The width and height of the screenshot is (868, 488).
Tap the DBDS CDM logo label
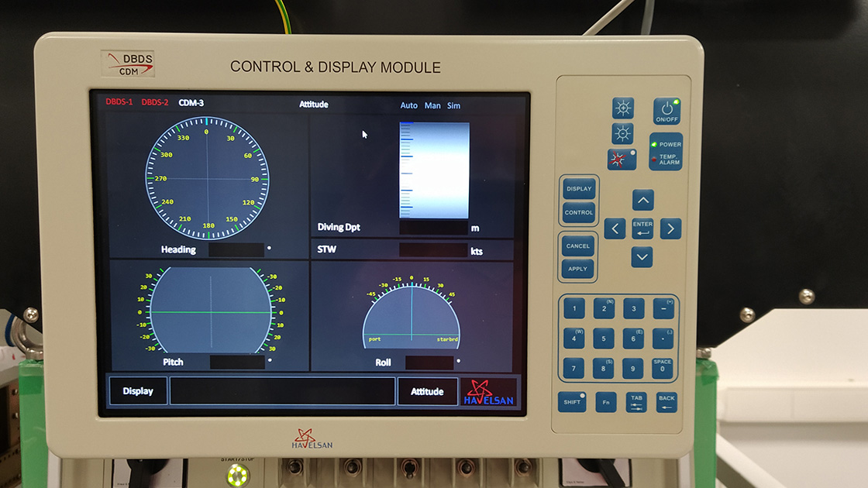(x=128, y=64)
